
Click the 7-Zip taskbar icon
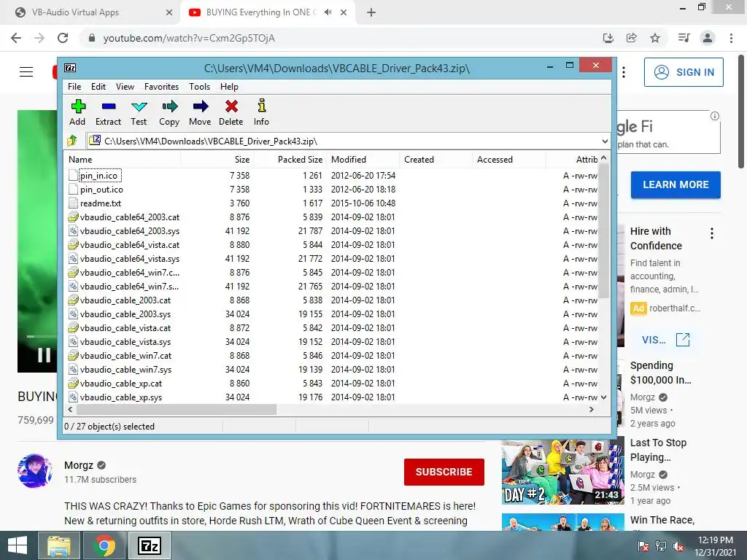150,545
